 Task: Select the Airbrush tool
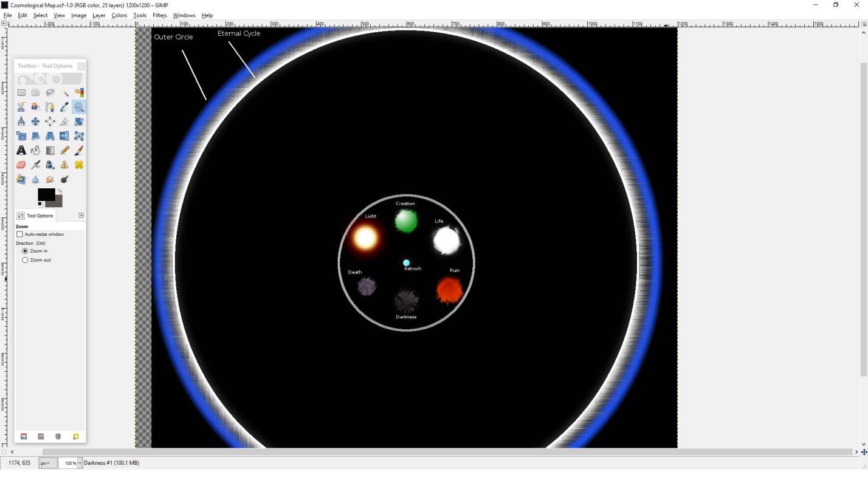[36, 165]
